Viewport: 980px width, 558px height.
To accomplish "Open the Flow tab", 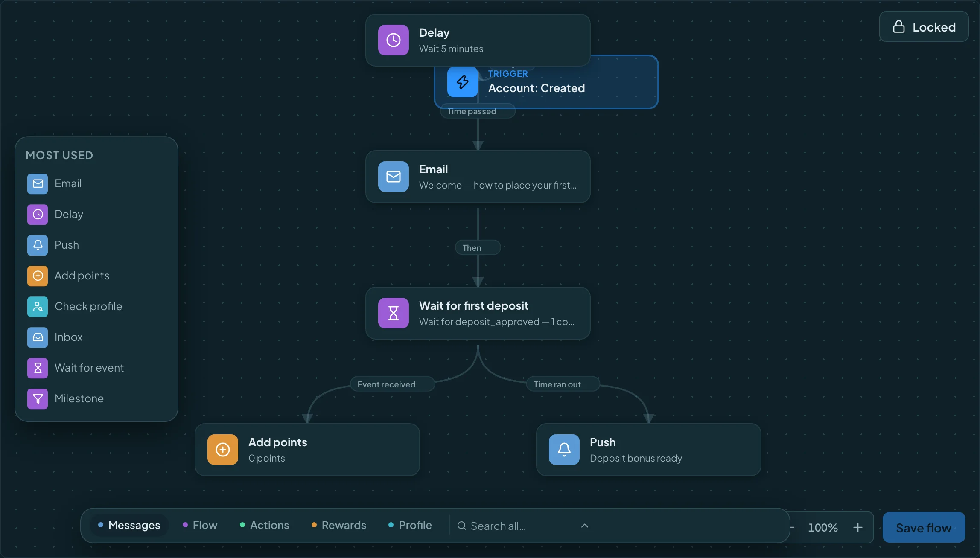I will click(x=200, y=525).
